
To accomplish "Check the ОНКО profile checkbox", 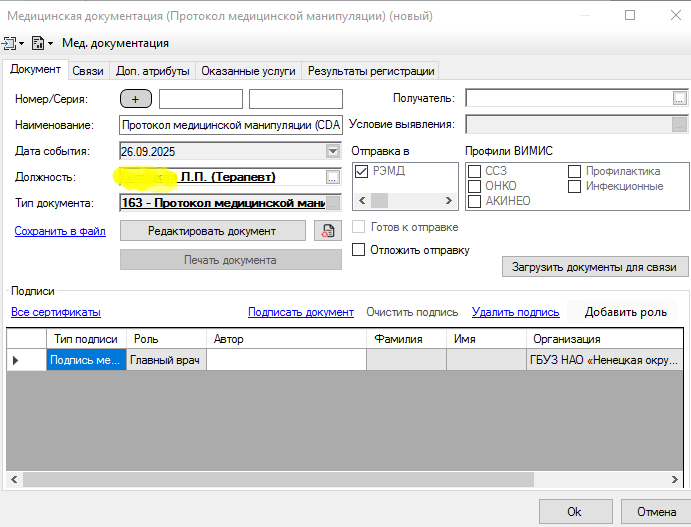I will pos(475,186).
